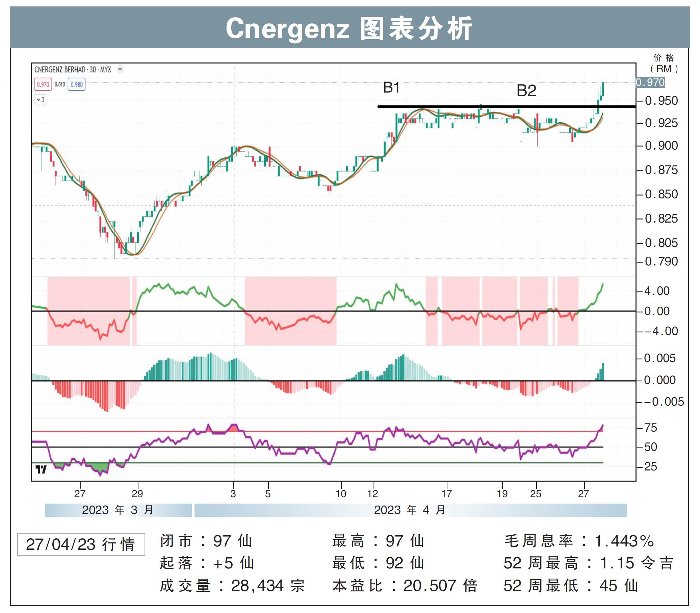Click the 起落：+5 仙 change text

(207, 563)
